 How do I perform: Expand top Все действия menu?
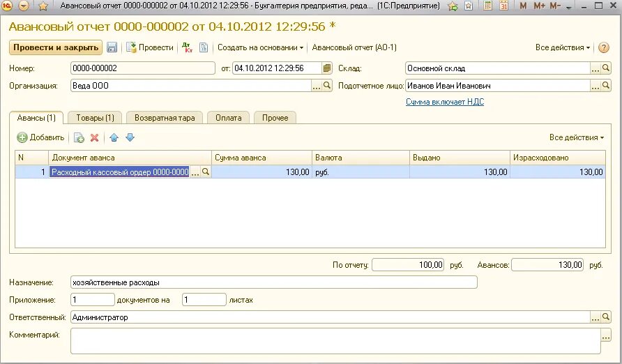click(563, 47)
